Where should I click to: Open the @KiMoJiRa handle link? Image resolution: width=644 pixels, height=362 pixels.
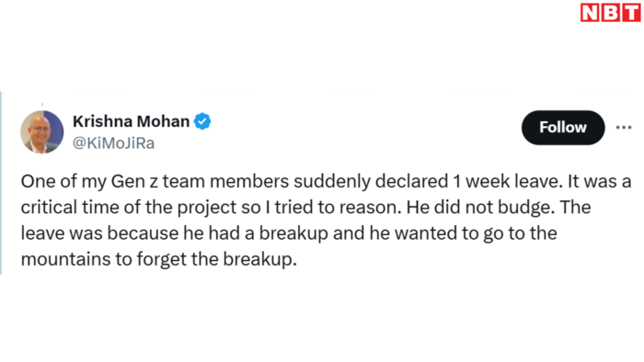(x=113, y=143)
